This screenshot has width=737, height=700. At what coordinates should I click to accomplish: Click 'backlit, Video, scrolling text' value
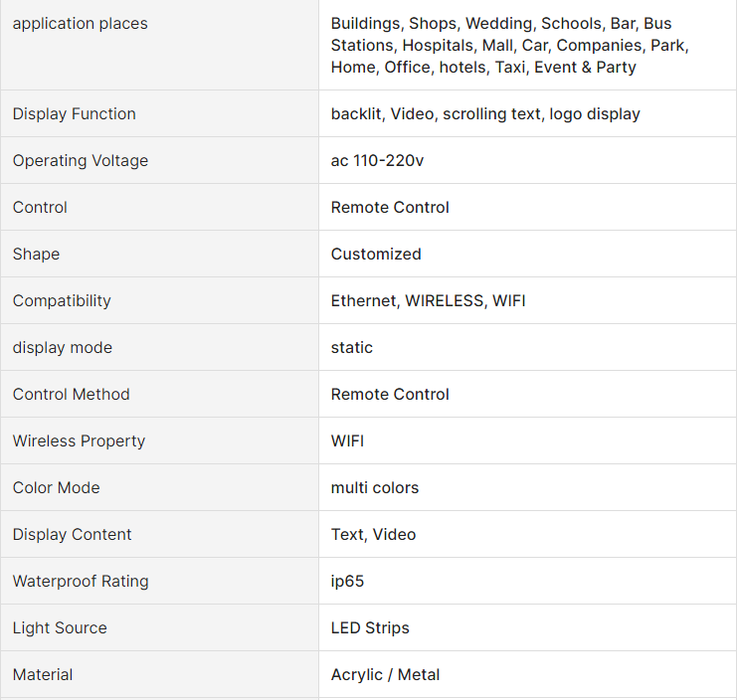485,114
